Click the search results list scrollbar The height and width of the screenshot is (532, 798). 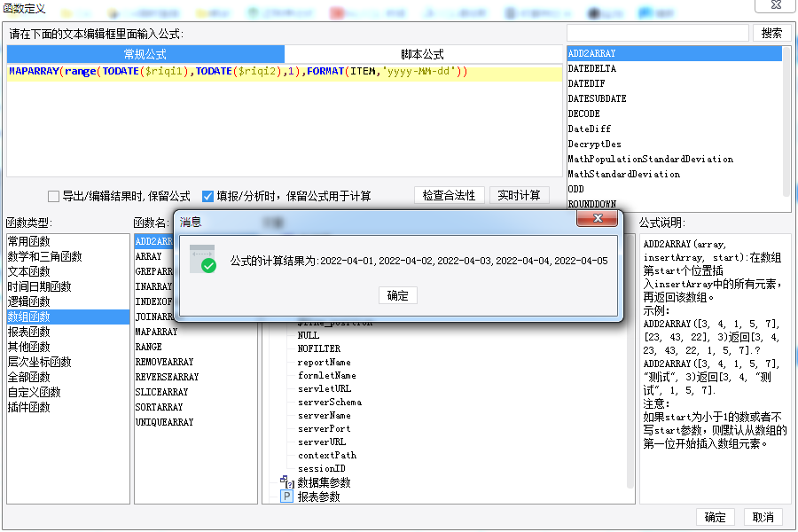coord(786,121)
